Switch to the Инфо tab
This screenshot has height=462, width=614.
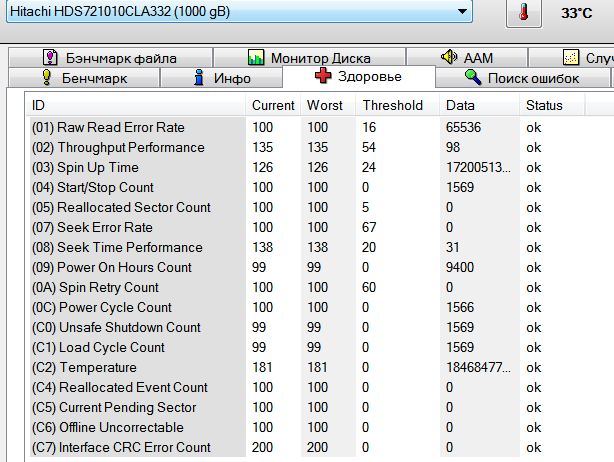[221, 78]
